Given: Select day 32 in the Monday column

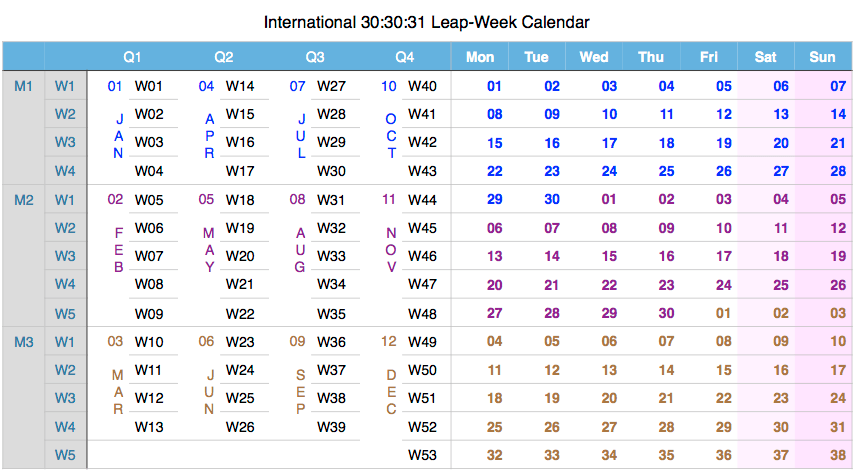Looking at the screenshot, I should point(494,455).
